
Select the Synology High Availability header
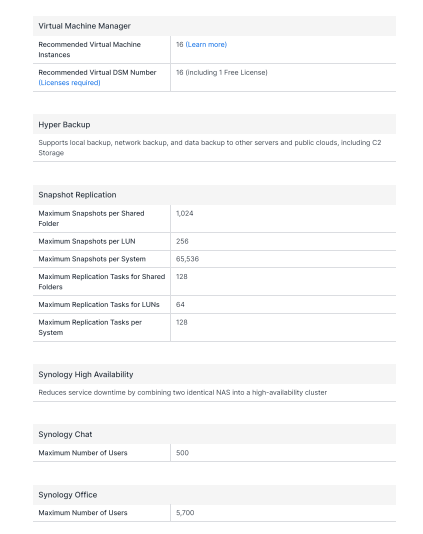coord(214,374)
